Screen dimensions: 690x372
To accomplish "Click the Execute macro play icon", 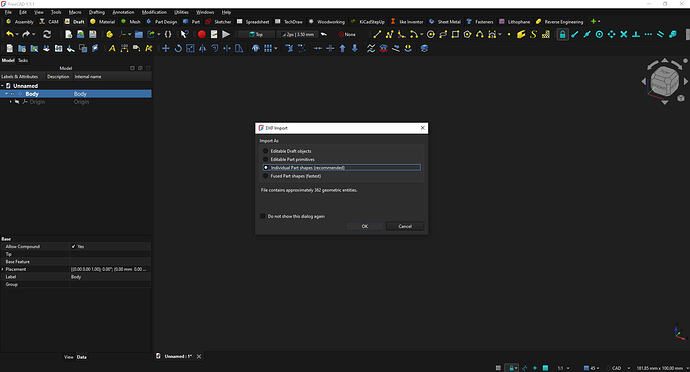I will point(226,34).
